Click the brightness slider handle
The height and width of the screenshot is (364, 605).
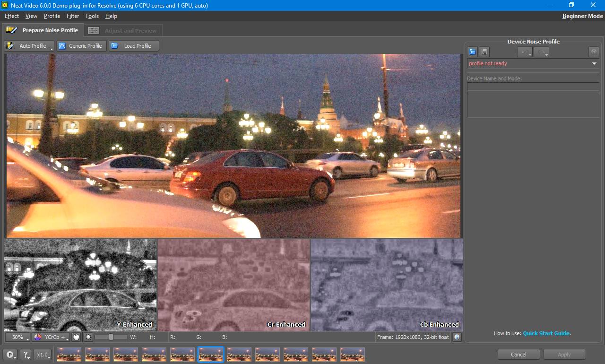pos(111,337)
